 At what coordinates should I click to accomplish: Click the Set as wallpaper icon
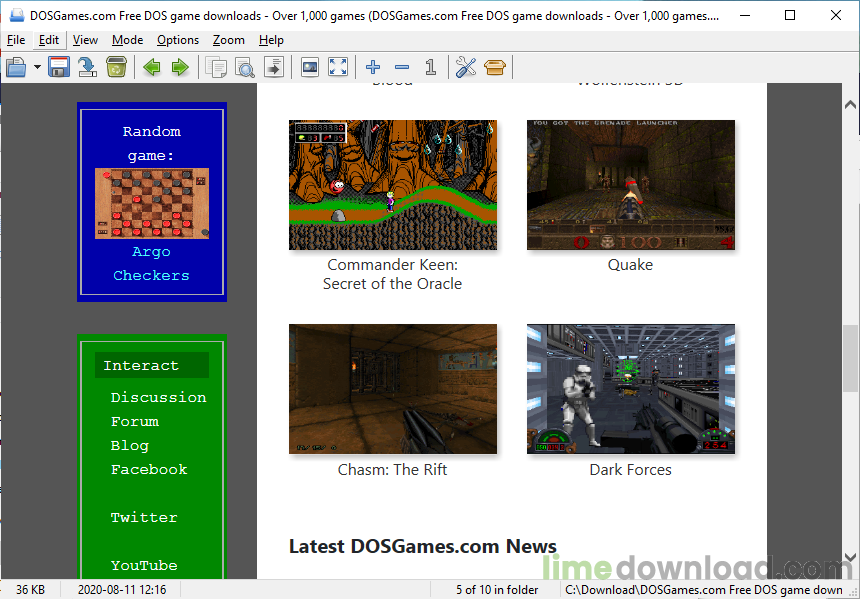click(x=310, y=67)
